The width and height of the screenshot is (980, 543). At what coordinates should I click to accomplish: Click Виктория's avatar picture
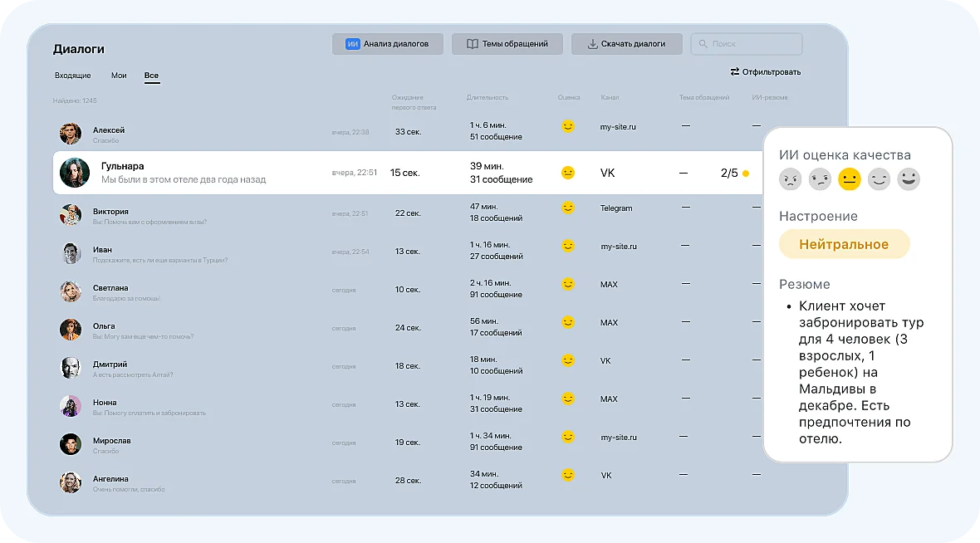click(71, 215)
